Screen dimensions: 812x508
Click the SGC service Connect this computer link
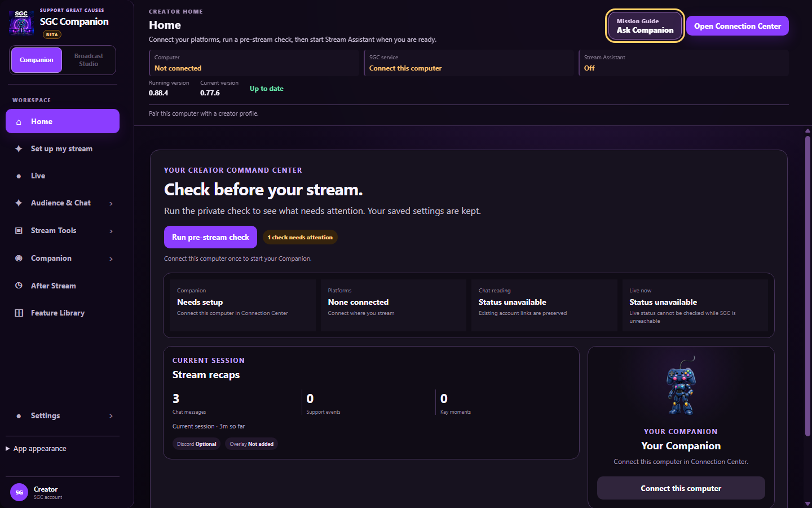click(x=405, y=68)
